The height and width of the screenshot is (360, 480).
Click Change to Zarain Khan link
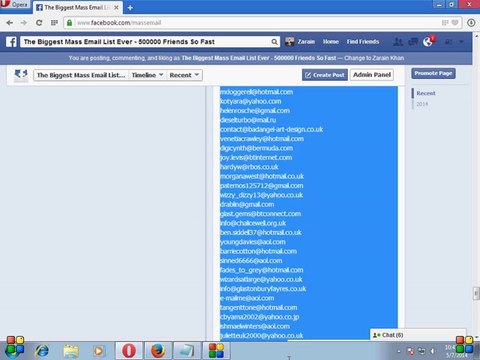pos(374,58)
